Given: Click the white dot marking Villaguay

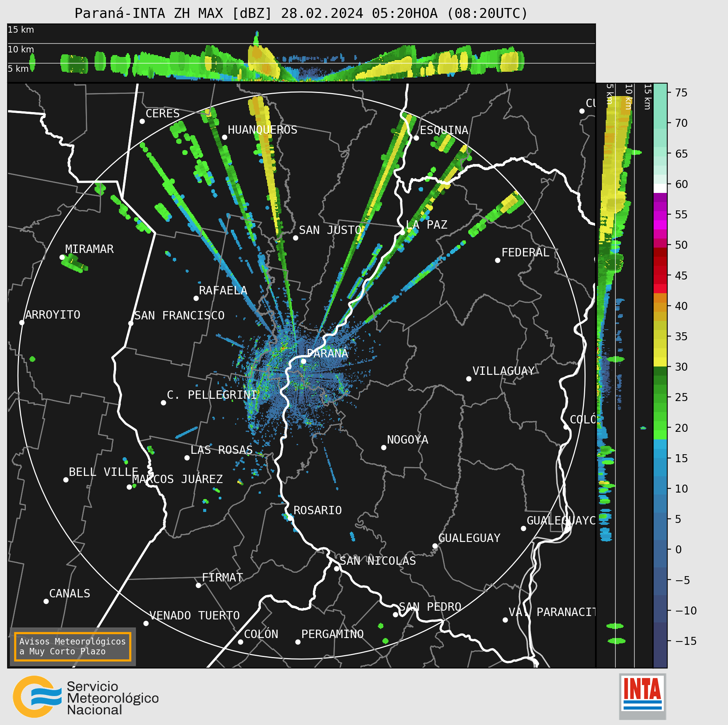Looking at the screenshot, I should [469, 379].
